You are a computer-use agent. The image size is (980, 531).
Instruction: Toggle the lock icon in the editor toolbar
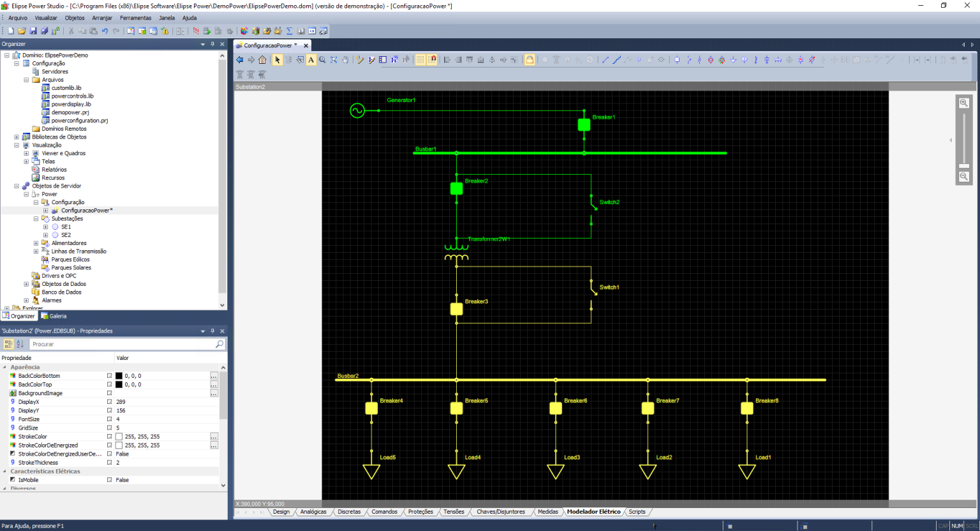530,59
